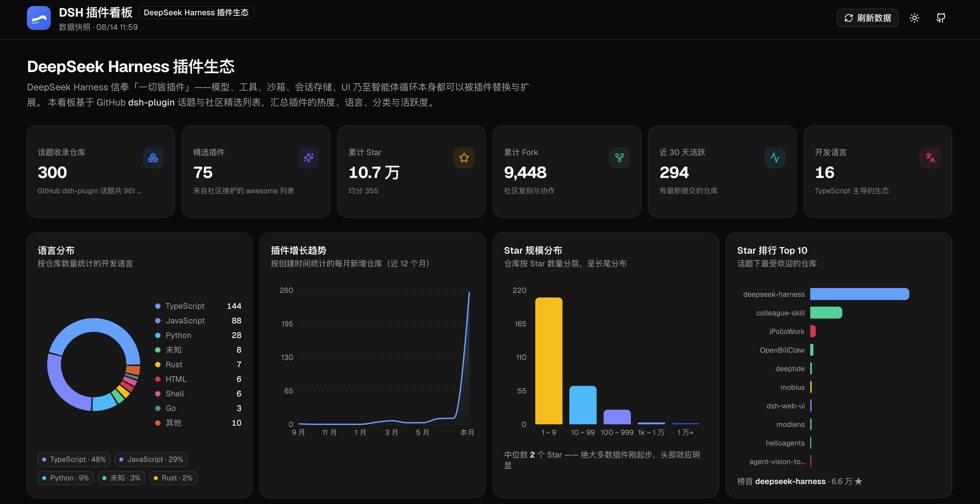The image size is (980, 504).
Task: Click the 均分 355 subtitle
Action: [363, 191]
